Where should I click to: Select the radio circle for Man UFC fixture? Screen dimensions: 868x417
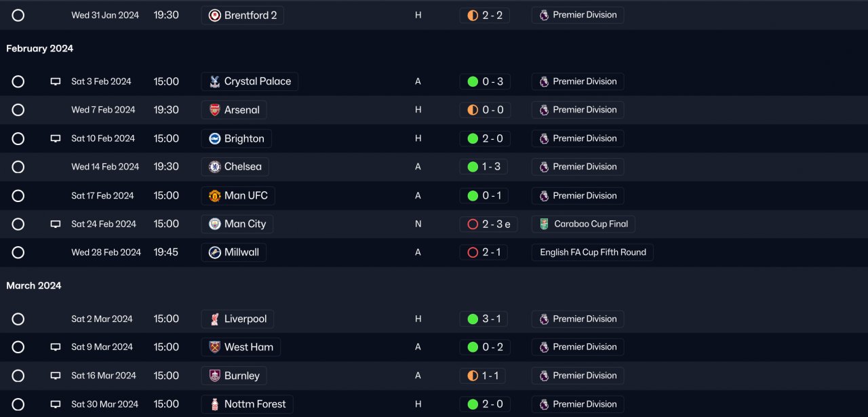(18, 196)
